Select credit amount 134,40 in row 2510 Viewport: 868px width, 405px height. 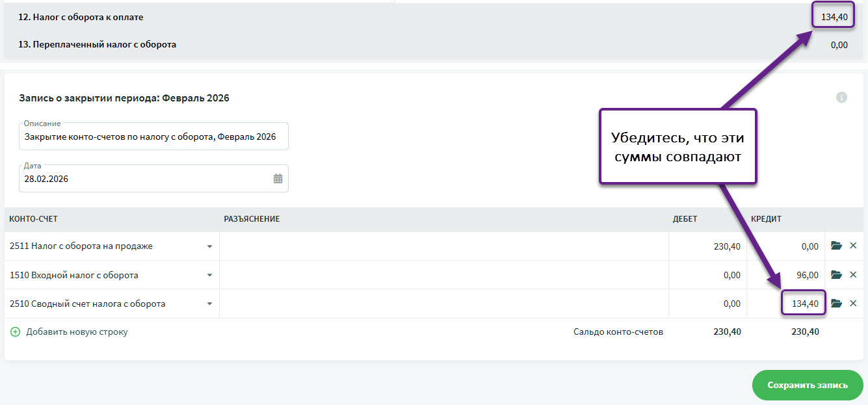point(804,304)
